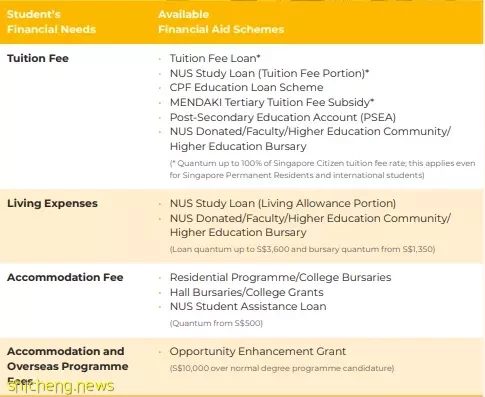
Task: Open CPF Education Loan Scheme item
Action: (246, 87)
